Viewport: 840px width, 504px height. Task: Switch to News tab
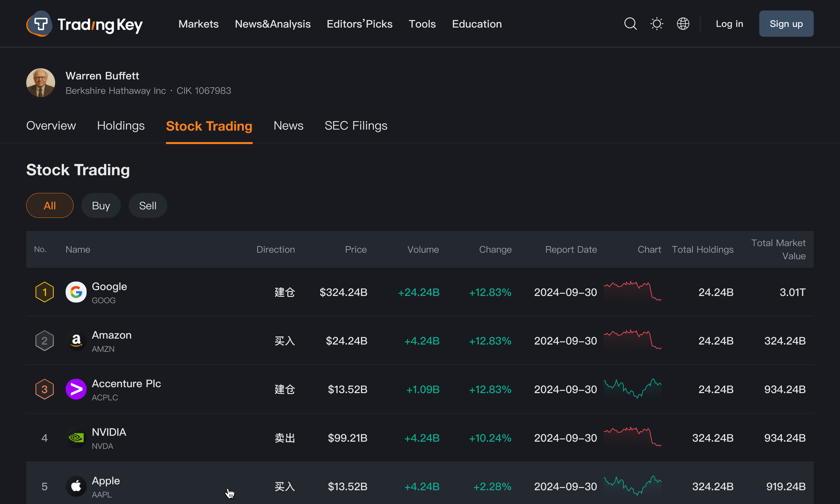click(288, 126)
